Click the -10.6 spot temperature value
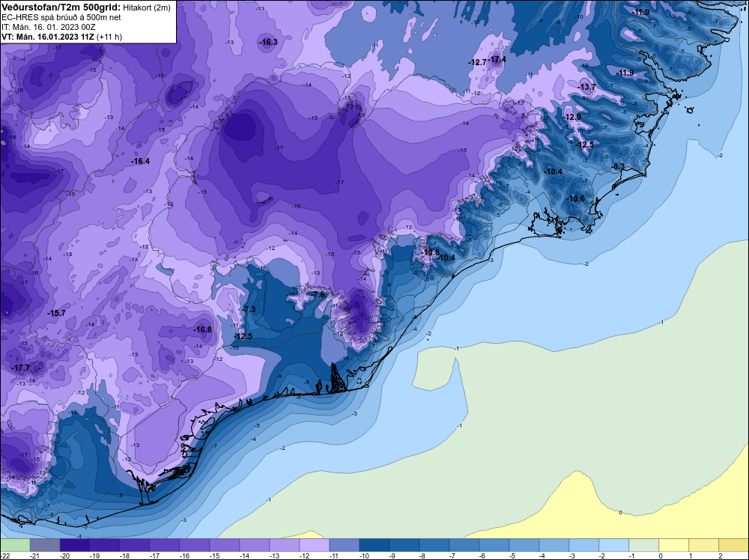Image resolution: width=749 pixels, height=560 pixels. (x=575, y=198)
